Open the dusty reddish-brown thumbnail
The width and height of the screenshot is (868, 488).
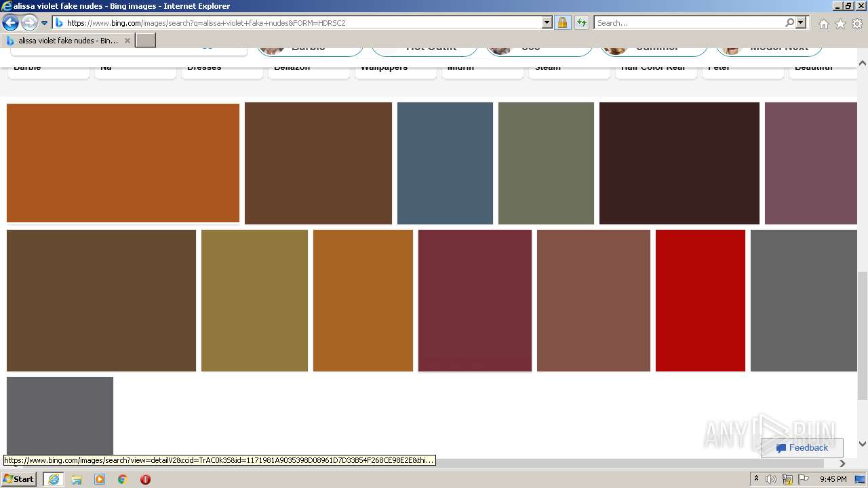click(x=593, y=300)
